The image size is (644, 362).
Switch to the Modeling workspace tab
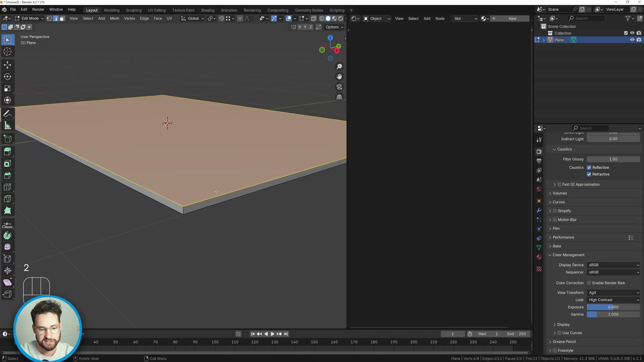[x=112, y=10]
